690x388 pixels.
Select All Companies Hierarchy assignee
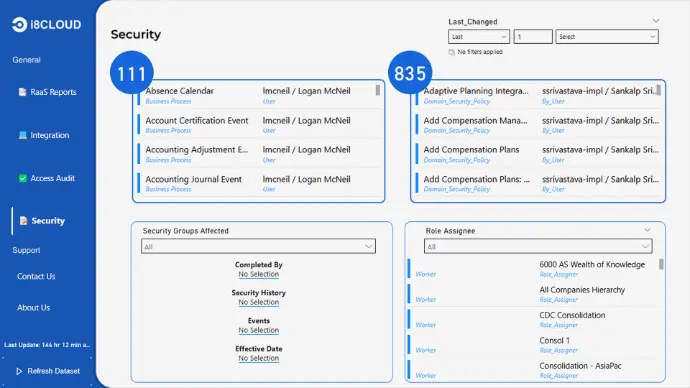pos(582,290)
